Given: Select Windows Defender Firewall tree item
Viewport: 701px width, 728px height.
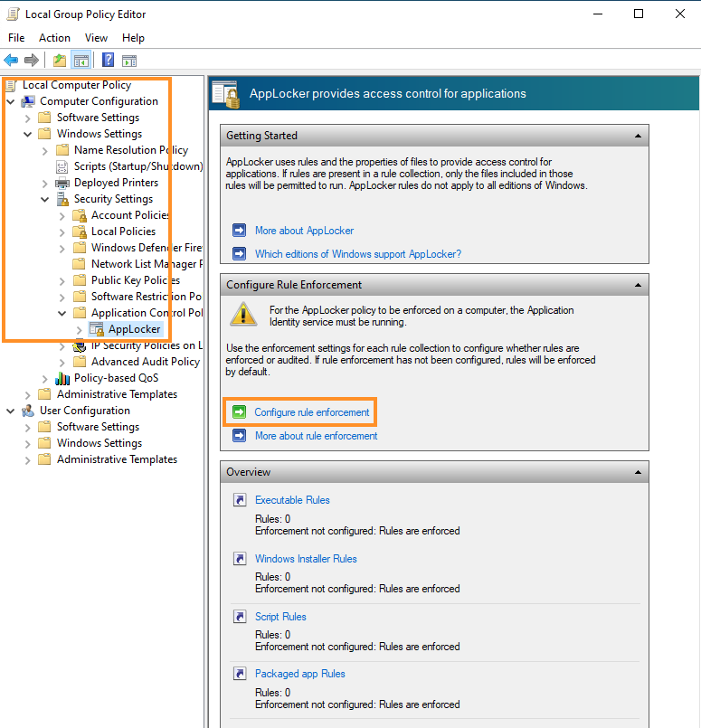Looking at the screenshot, I should point(147,248).
